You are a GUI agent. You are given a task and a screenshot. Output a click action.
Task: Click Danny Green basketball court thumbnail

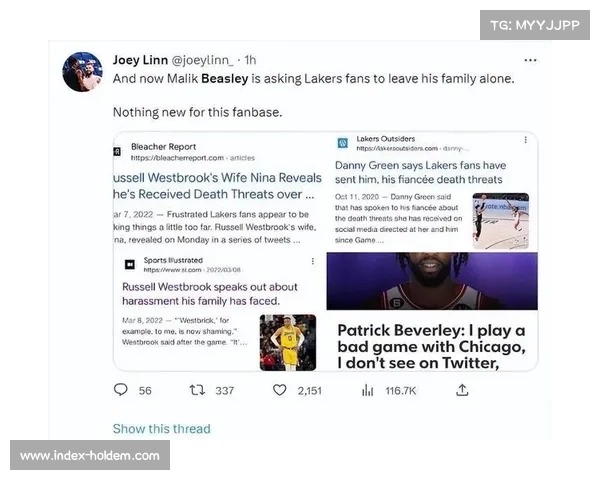coord(501,221)
